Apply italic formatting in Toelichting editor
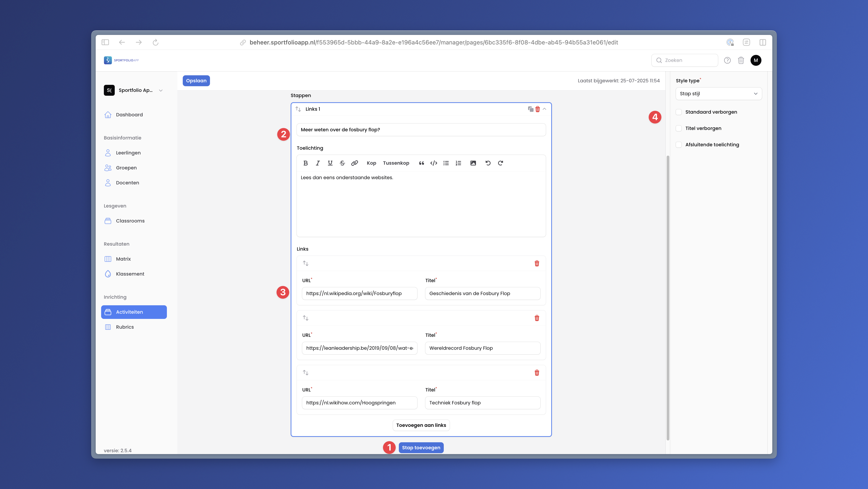Image resolution: width=868 pixels, height=489 pixels. point(317,163)
